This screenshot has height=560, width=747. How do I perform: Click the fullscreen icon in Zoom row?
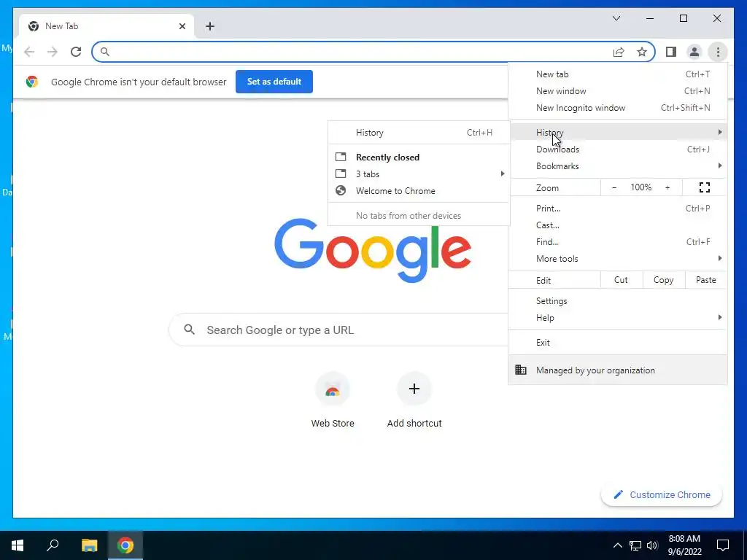[x=704, y=187]
